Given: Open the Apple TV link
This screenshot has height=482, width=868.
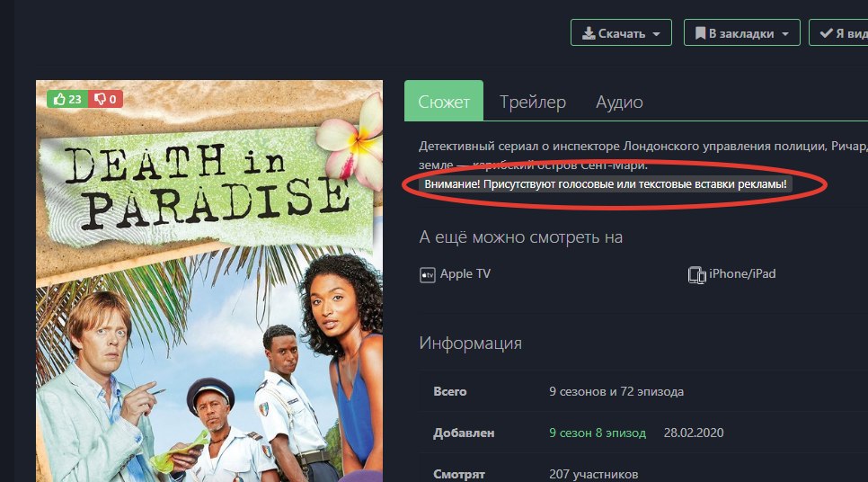Looking at the screenshot, I should point(465,273).
